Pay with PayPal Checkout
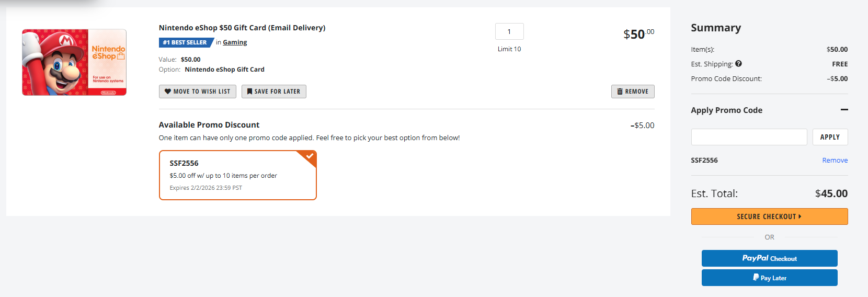 769,258
